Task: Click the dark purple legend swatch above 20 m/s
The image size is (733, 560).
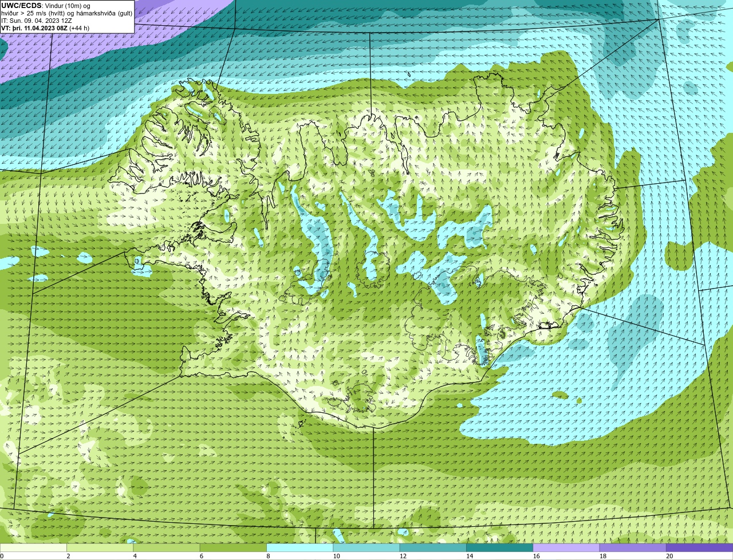Action: [699, 548]
